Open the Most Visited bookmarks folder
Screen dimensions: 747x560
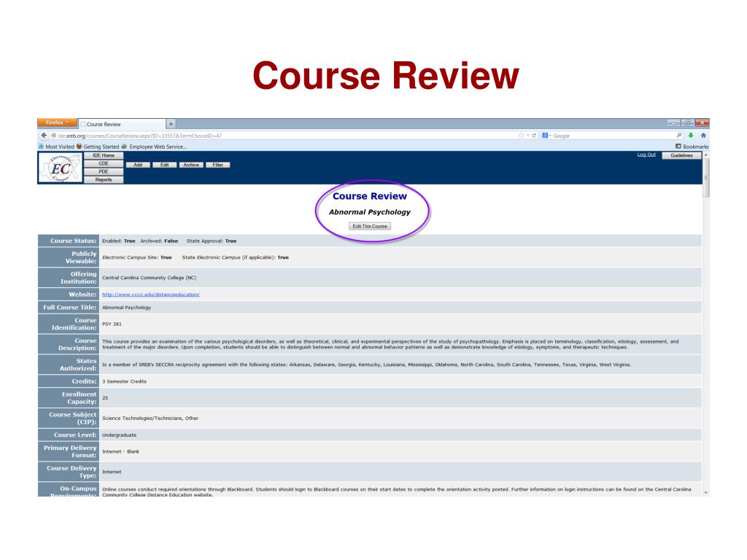pyautogui.click(x=56, y=147)
